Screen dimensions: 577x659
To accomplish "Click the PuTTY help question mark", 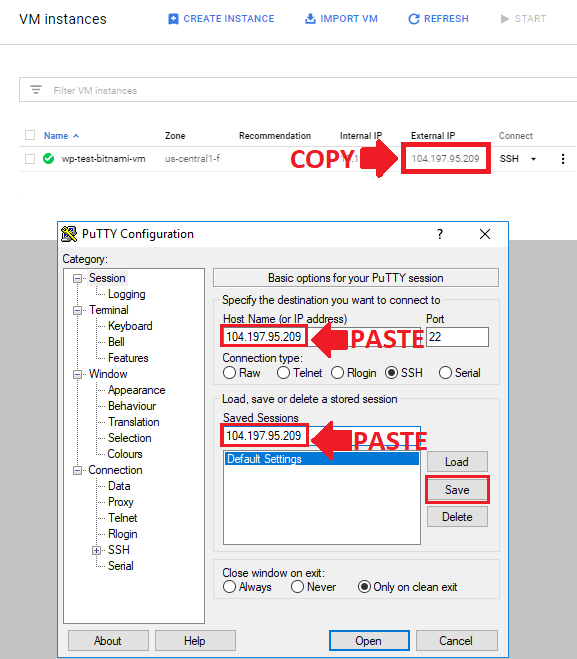I will [x=440, y=234].
